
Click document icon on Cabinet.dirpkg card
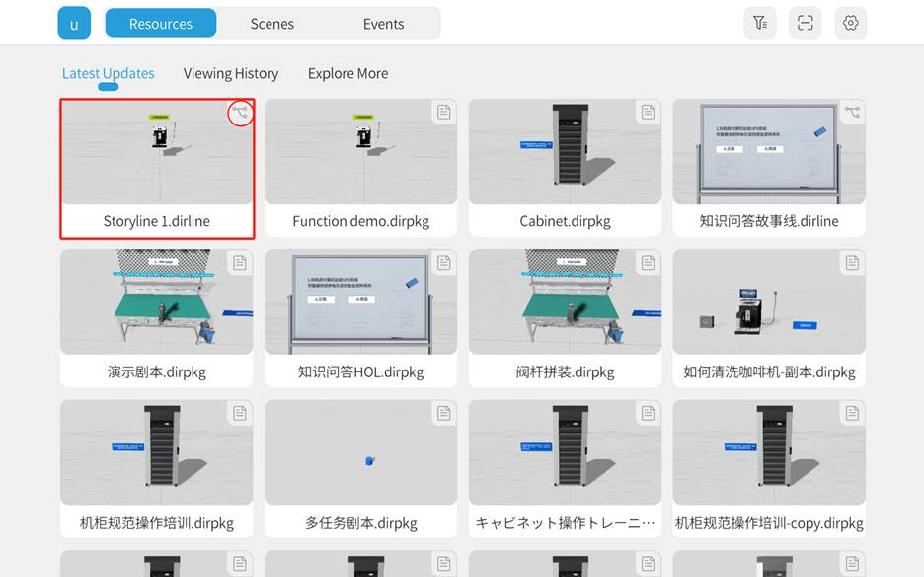click(648, 113)
